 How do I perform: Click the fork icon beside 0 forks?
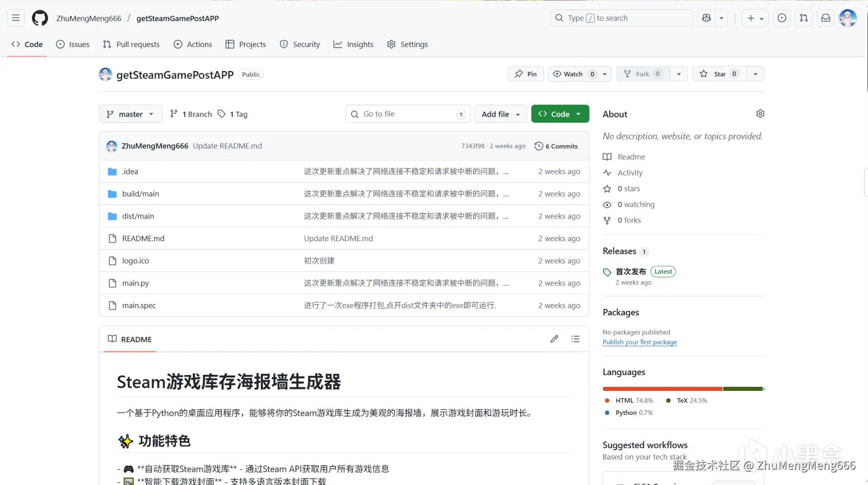607,220
